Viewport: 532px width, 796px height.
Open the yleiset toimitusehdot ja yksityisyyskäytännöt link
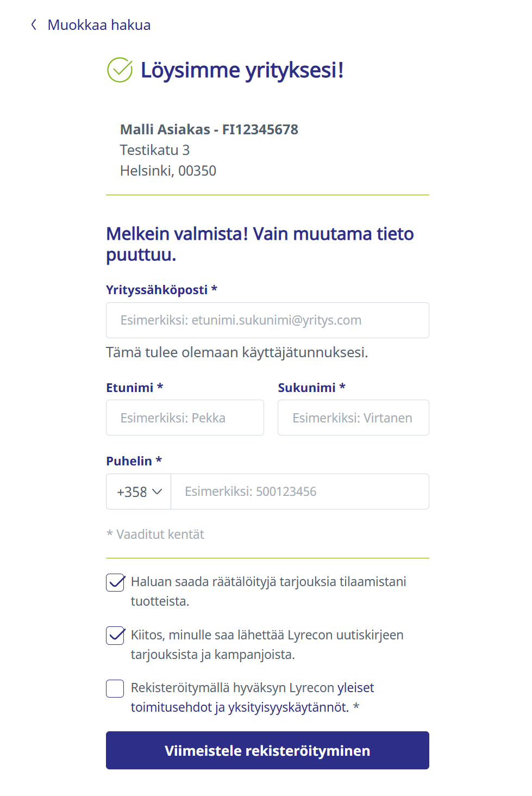(240, 707)
